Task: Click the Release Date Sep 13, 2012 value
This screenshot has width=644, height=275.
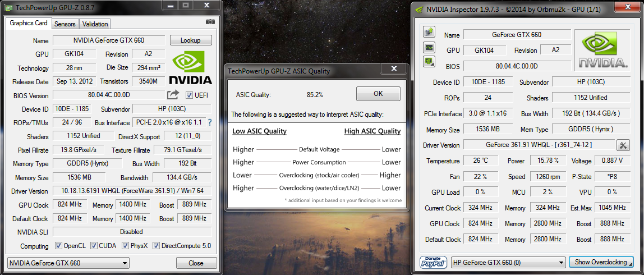Action: [75, 81]
